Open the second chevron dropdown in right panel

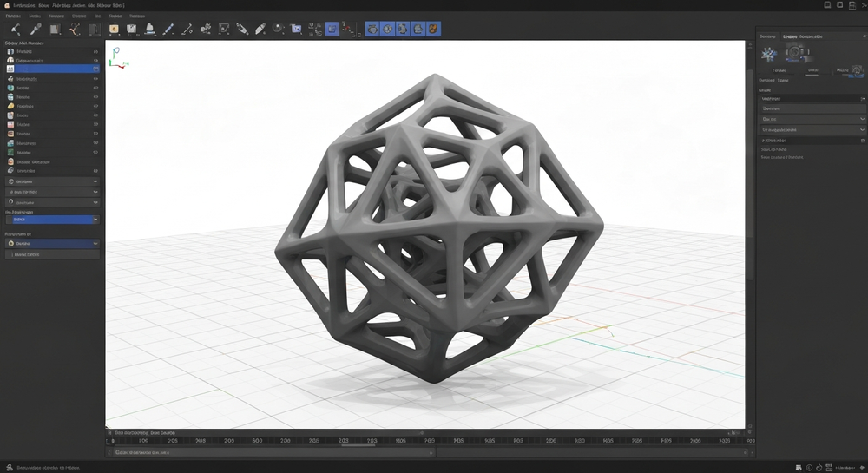[x=812, y=129]
